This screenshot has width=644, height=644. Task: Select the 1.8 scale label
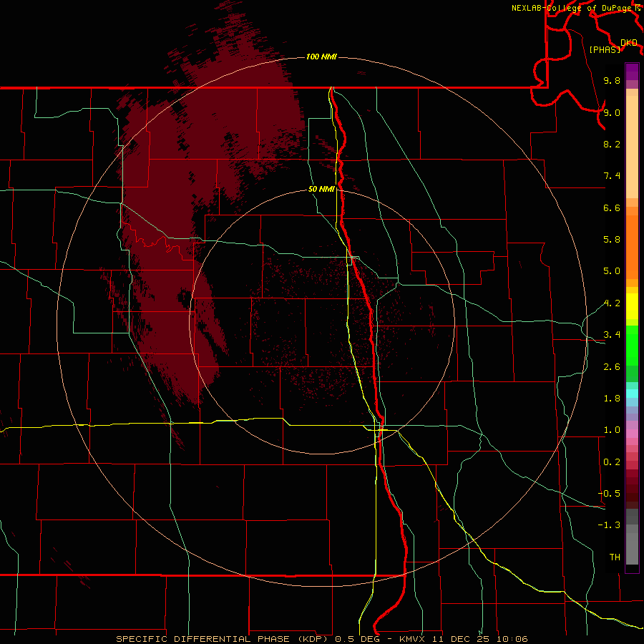pos(612,399)
